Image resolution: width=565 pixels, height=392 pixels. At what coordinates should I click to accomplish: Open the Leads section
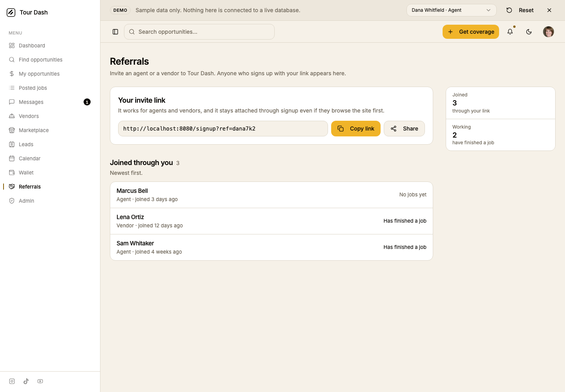click(50, 144)
